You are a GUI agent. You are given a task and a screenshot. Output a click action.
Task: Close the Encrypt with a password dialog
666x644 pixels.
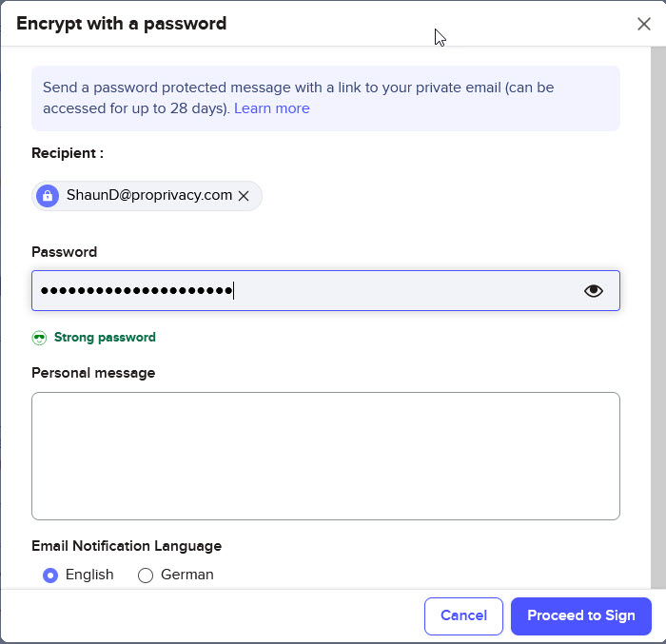pos(644,24)
